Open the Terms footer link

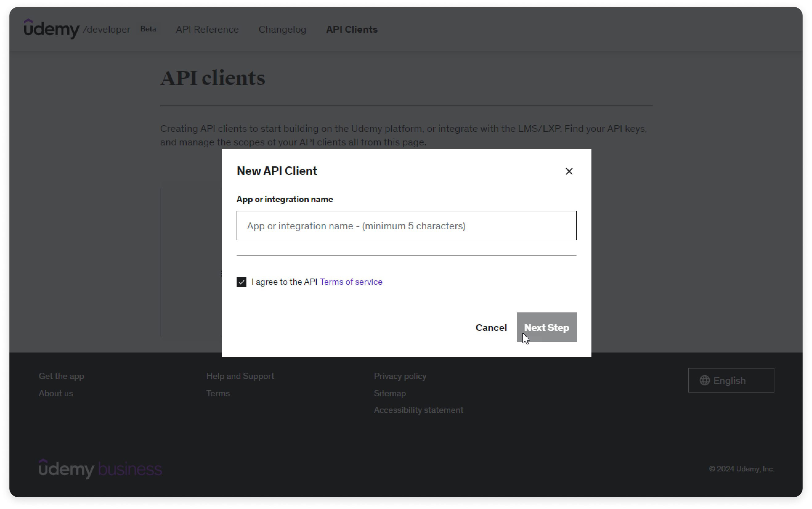(x=218, y=393)
